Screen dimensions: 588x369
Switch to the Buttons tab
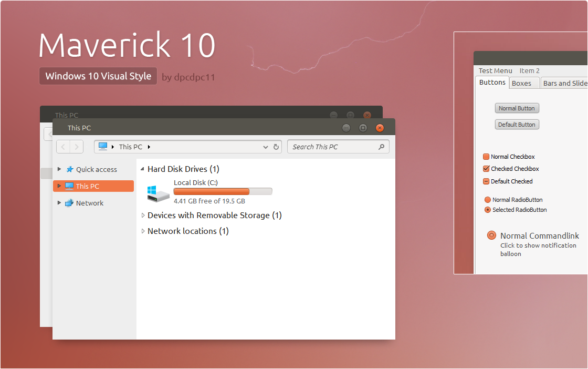point(492,82)
